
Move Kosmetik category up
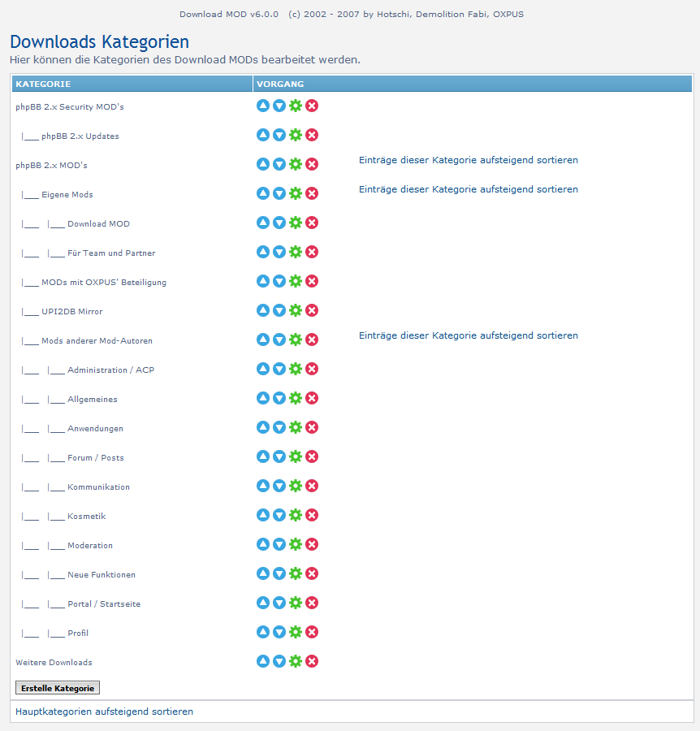point(262,515)
